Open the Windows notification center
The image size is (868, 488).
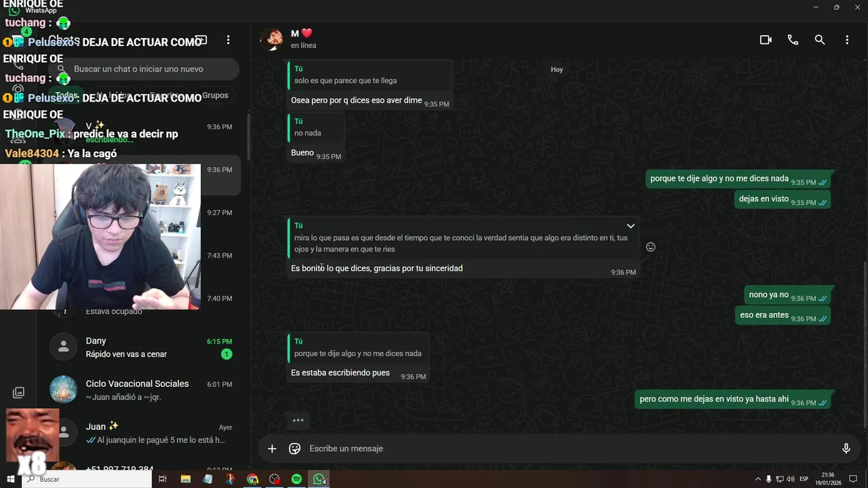[x=853, y=479]
